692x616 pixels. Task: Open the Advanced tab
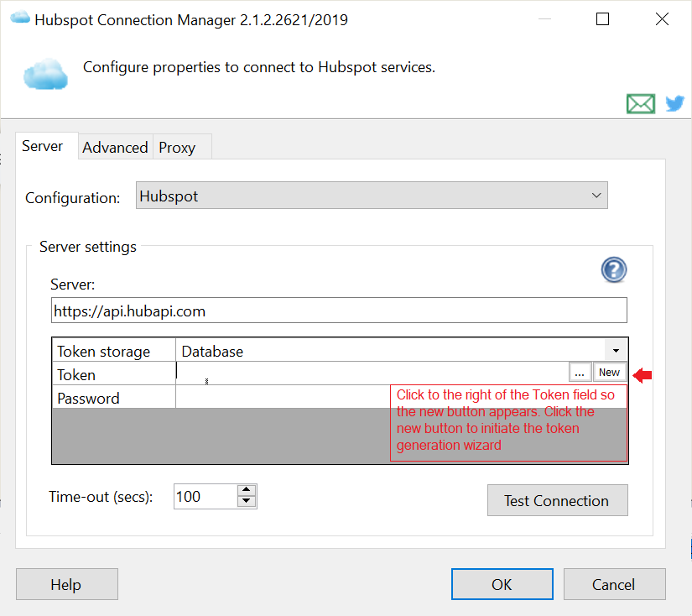click(x=115, y=147)
